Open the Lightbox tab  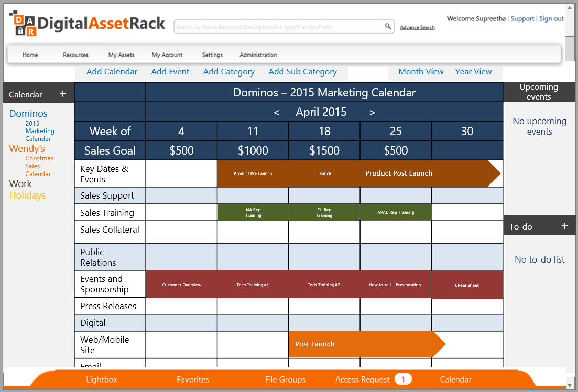pos(101,379)
